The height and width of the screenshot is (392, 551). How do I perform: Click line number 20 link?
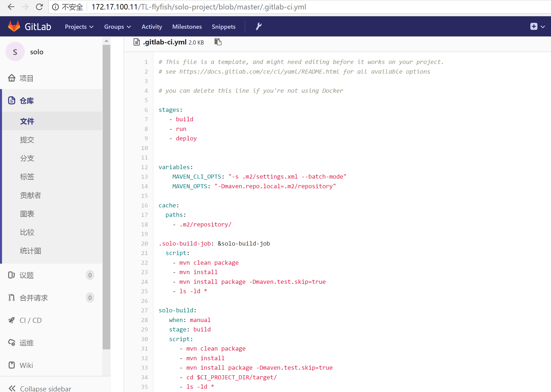(144, 243)
